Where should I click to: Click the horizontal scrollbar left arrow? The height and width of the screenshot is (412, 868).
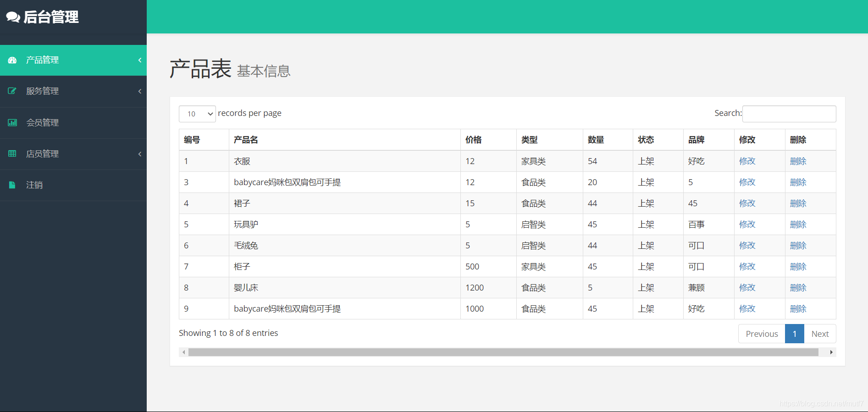tap(184, 352)
